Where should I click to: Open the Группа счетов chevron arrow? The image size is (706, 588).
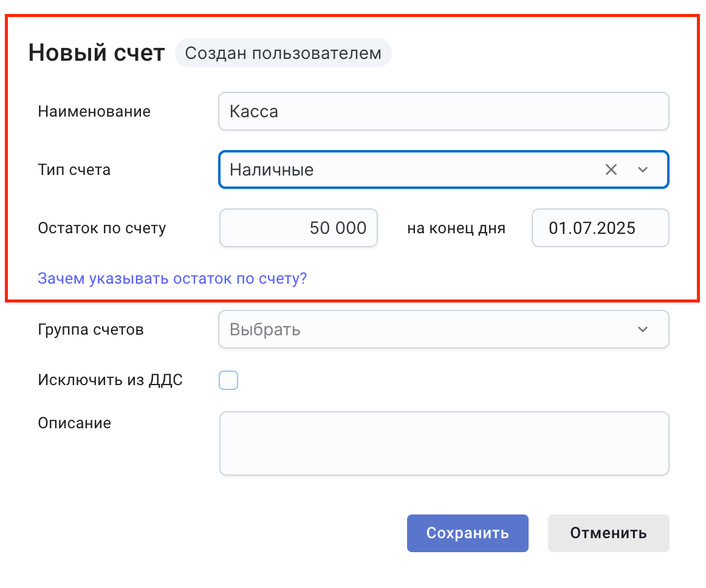(x=643, y=330)
